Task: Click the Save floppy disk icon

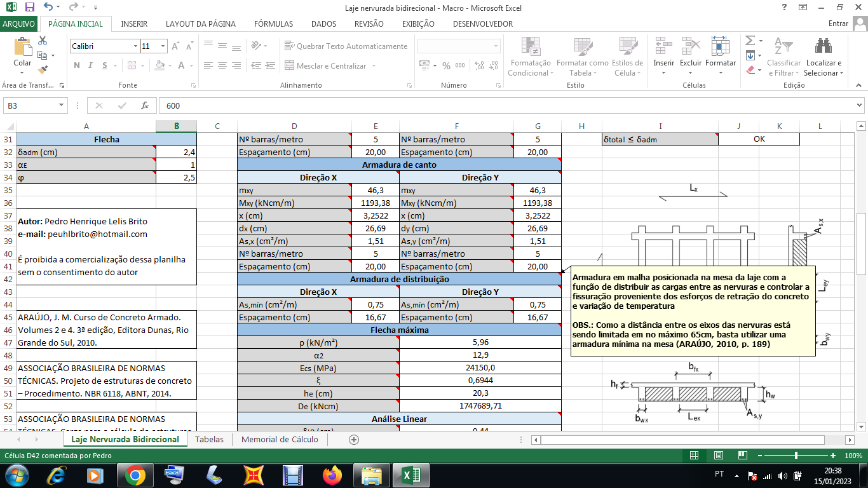Action: [x=29, y=8]
